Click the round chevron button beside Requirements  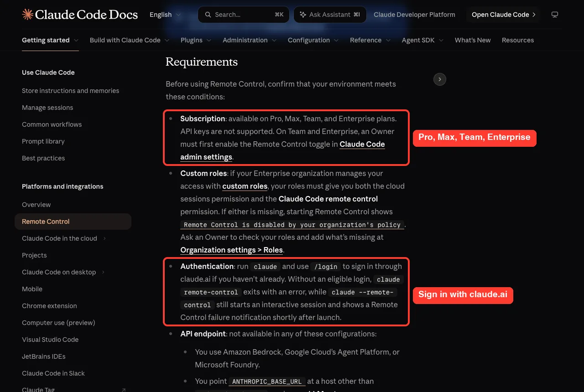click(439, 79)
